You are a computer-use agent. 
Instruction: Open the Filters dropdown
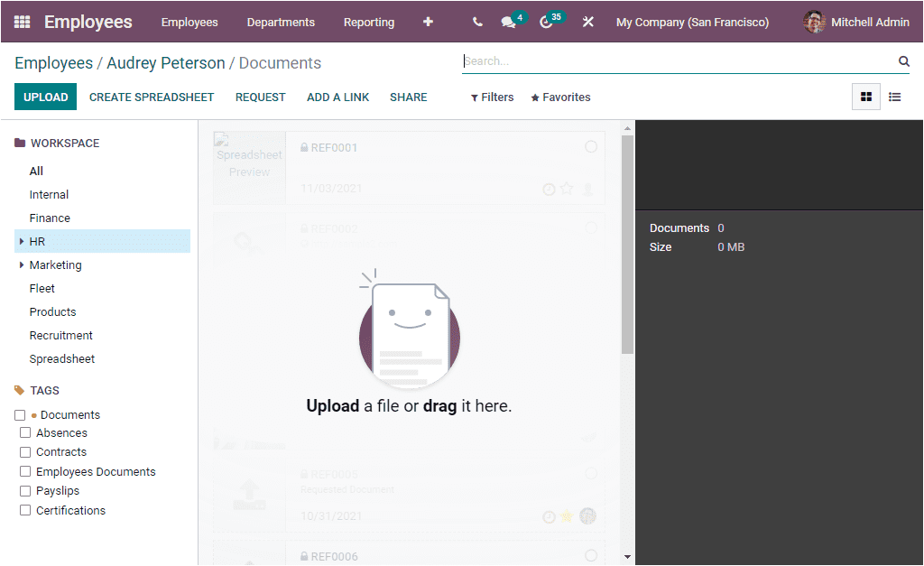(492, 97)
